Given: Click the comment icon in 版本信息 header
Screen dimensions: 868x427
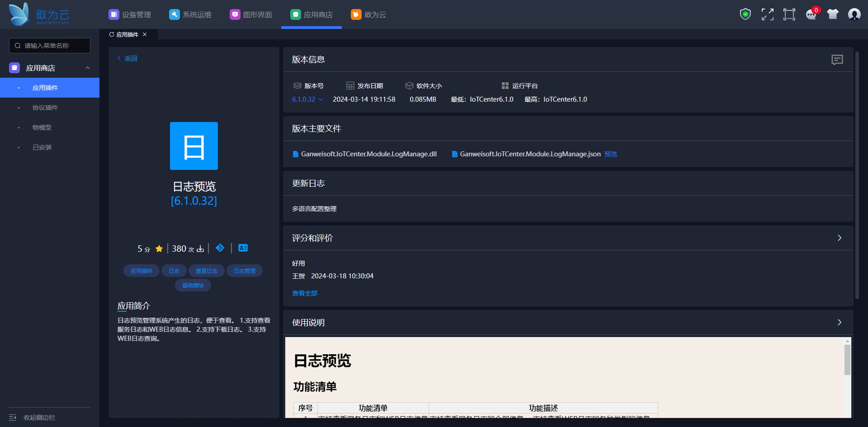Looking at the screenshot, I should tap(837, 60).
